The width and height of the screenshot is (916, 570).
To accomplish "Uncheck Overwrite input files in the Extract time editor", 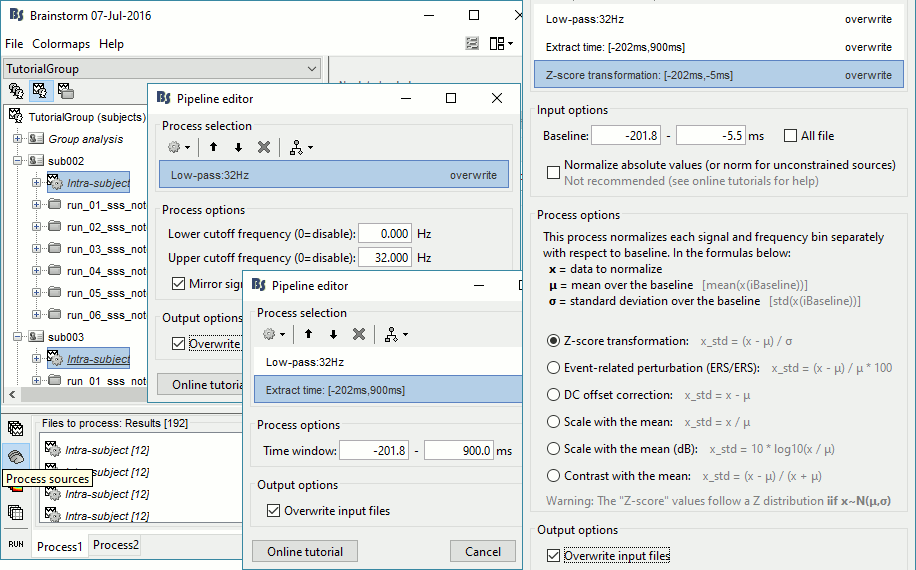I will 273,510.
